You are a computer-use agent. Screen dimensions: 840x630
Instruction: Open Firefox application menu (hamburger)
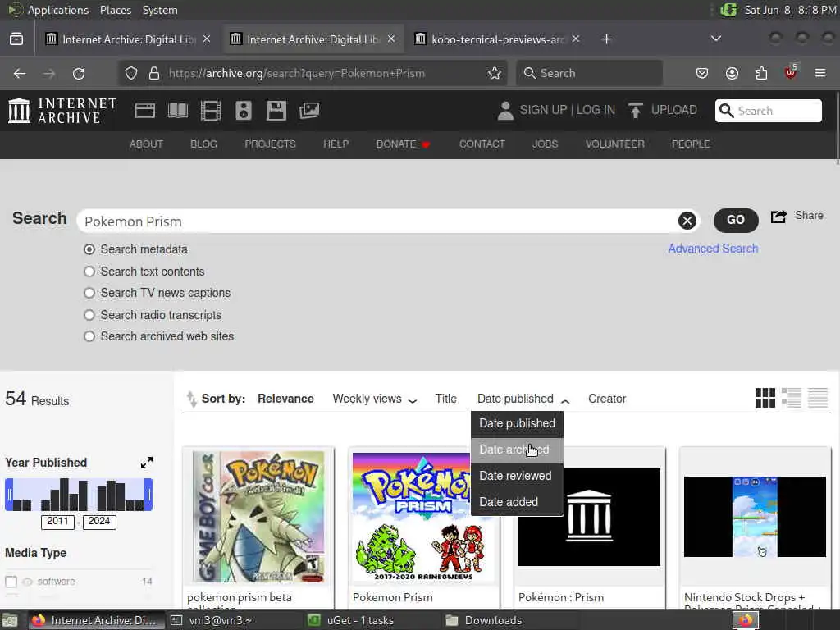click(820, 73)
